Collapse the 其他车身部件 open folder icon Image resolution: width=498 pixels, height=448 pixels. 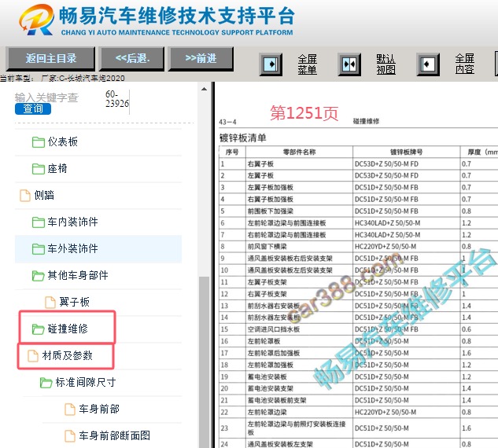pos(38,276)
